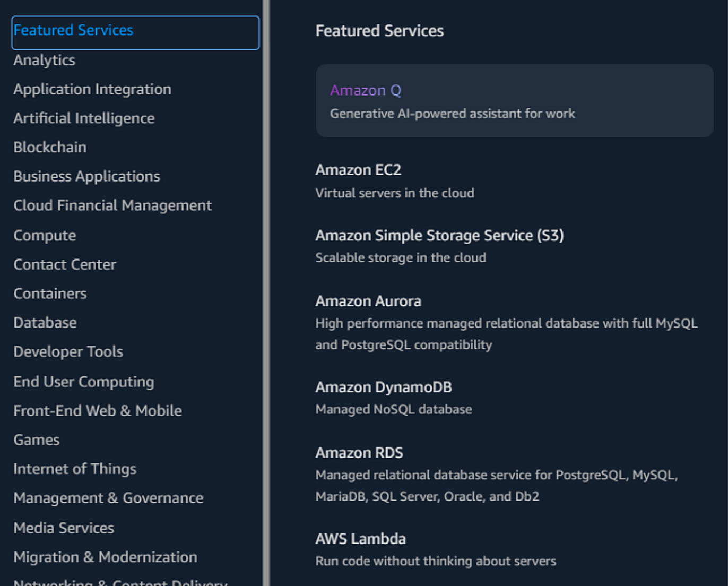This screenshot has width=728, height=586.
Task: Open AWS Lambda service page
Action: point(361,538)
